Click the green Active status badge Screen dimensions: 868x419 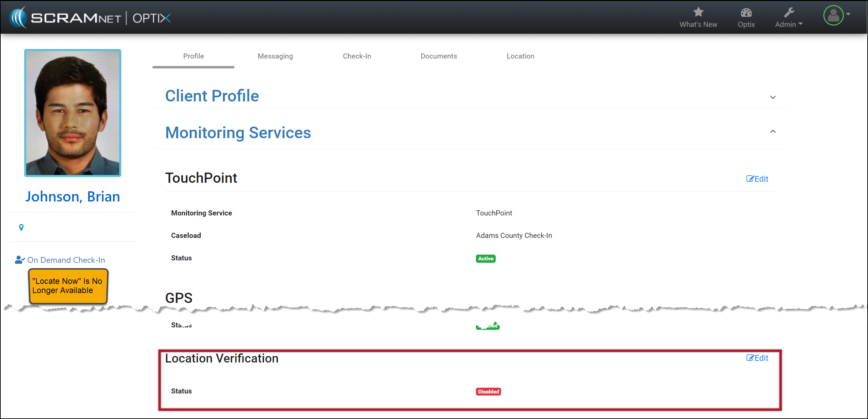[x=485, y=259]
